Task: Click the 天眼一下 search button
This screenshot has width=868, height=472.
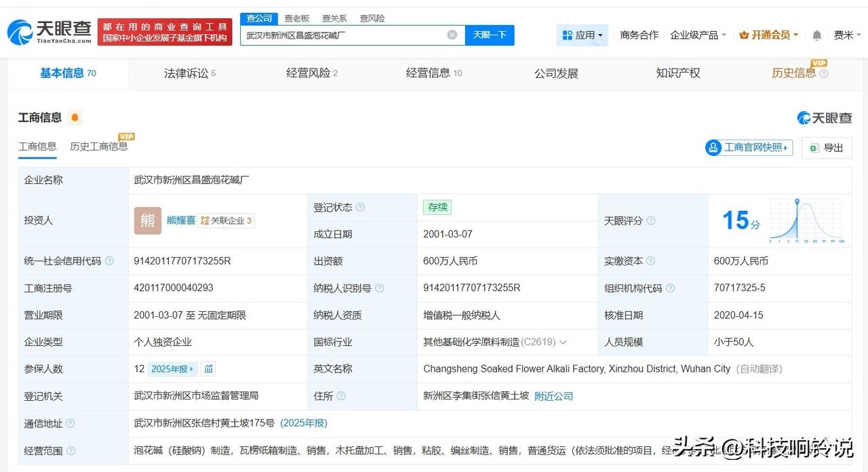Action: [x=490, y=35]
